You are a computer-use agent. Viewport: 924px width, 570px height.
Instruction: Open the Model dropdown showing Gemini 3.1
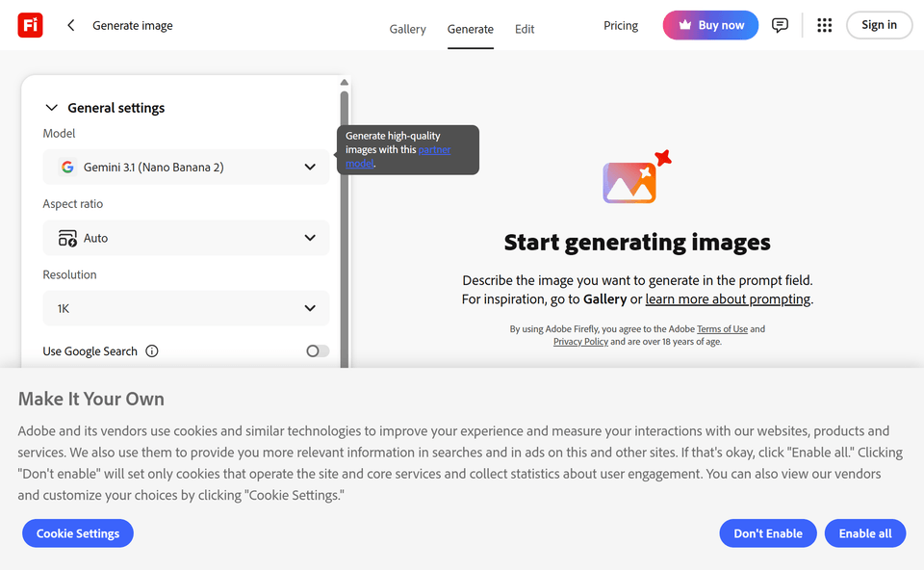tap(186, 167)
